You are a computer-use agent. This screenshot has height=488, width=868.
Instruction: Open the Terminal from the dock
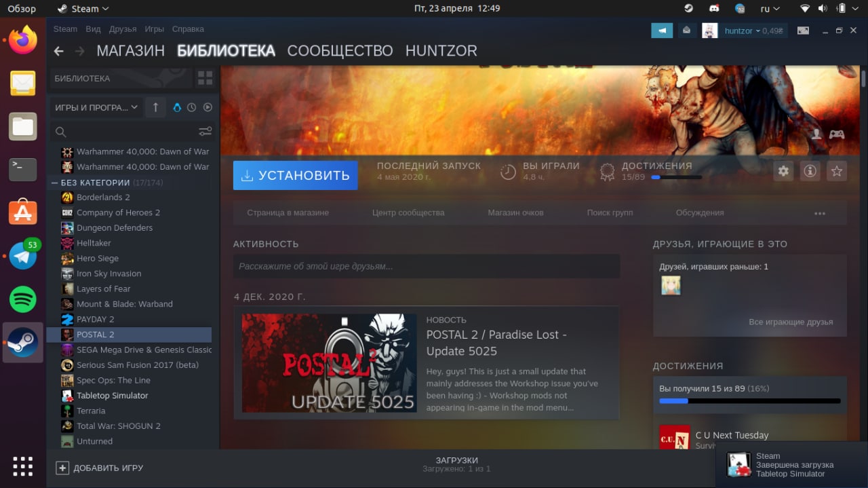23,169
